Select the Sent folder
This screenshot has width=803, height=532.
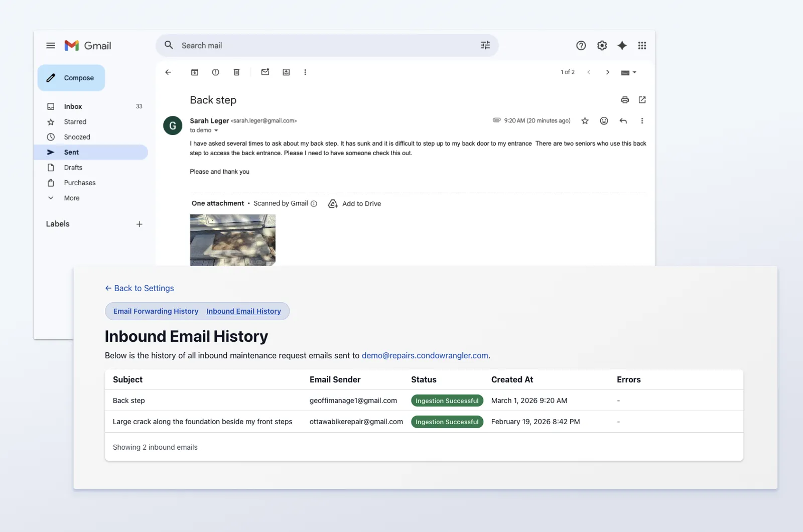point(91,152)
